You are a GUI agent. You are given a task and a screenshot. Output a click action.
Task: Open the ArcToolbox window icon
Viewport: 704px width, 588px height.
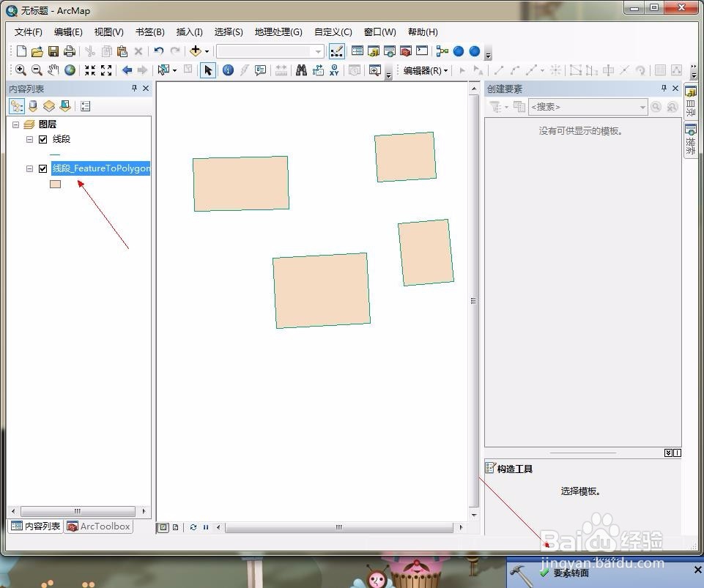pyautogui.click(x=406, y=51)
